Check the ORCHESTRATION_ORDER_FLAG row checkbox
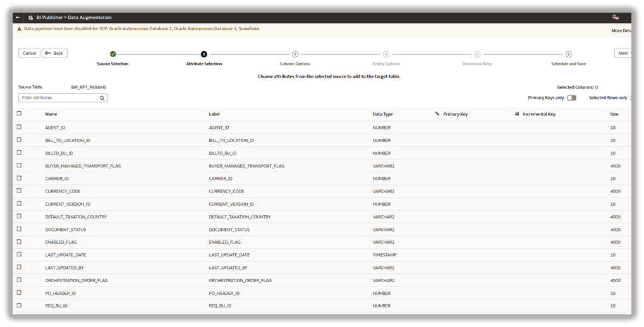This screenshot has width=644, height=327. pos(19,280)
